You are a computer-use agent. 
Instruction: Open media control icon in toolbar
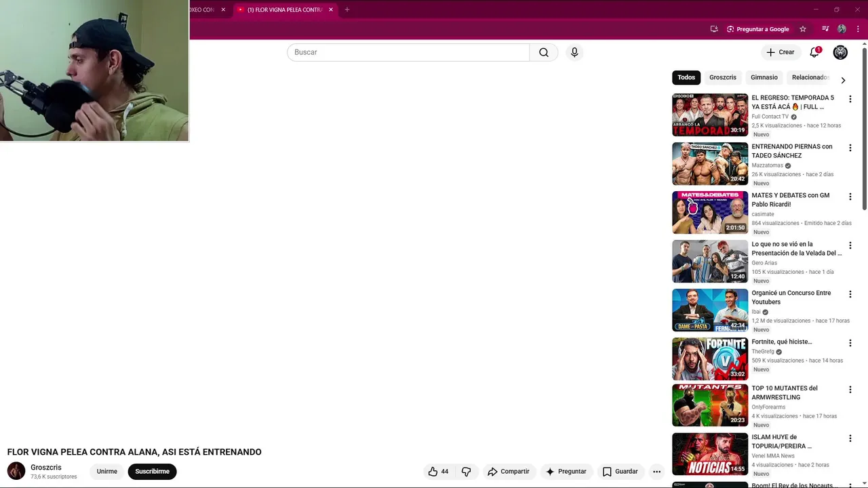coord(825,29)
